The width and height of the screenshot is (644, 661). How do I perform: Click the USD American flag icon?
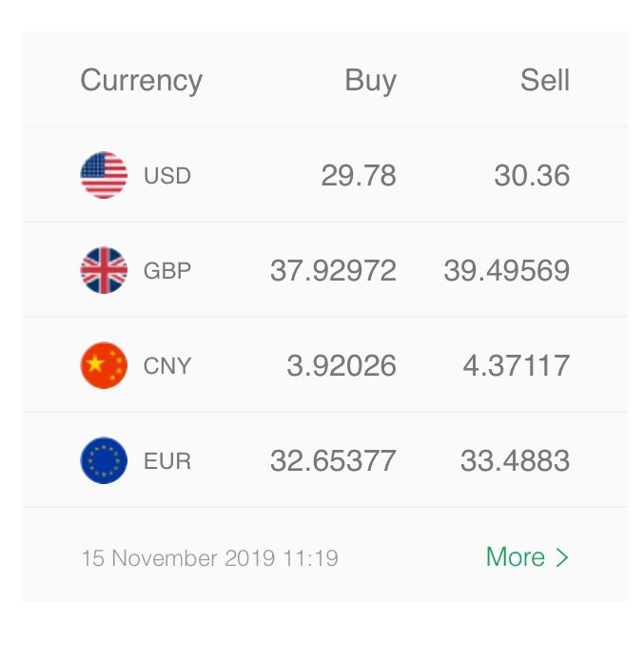tap(104, 175)
